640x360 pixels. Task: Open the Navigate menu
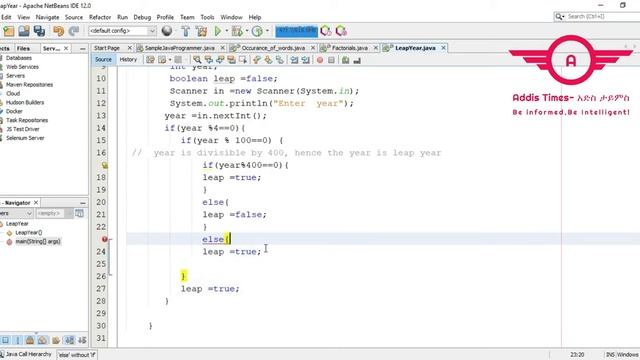pos(47,17)
